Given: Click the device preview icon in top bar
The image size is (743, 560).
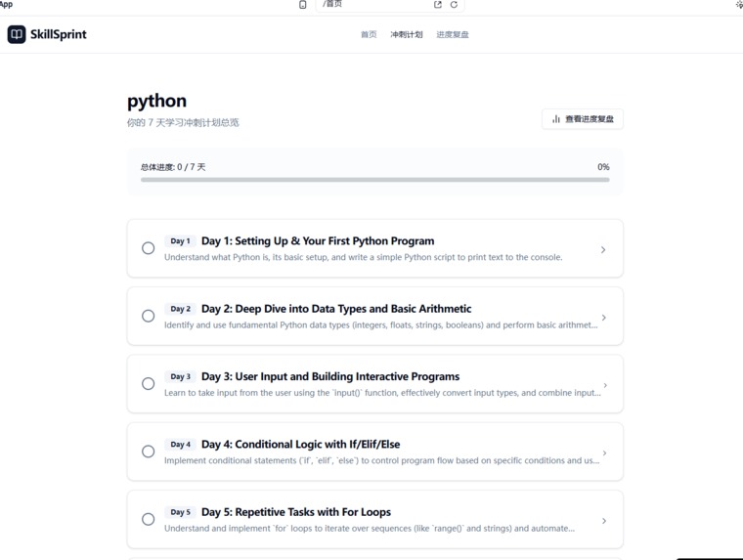Looking at the screenshot, I should (303, 5).
